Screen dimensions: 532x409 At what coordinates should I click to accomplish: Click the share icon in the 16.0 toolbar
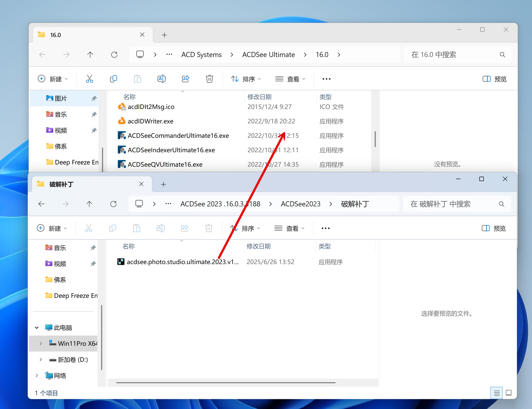click(x=185, y=79)
